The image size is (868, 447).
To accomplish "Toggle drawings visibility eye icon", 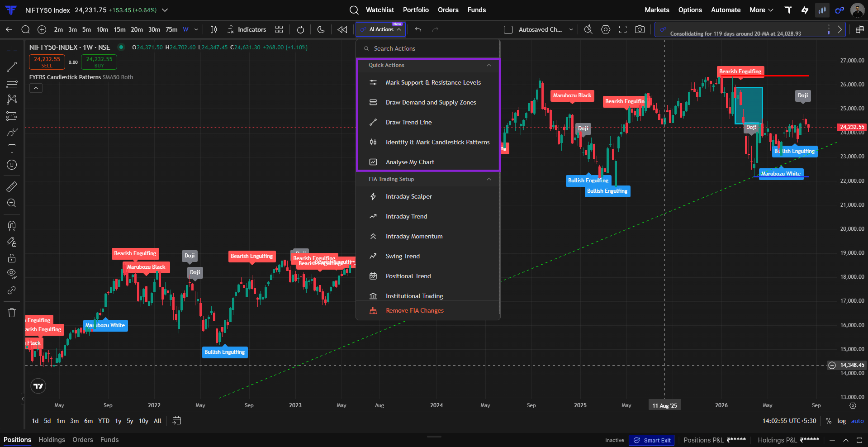I will pos(12,274).
